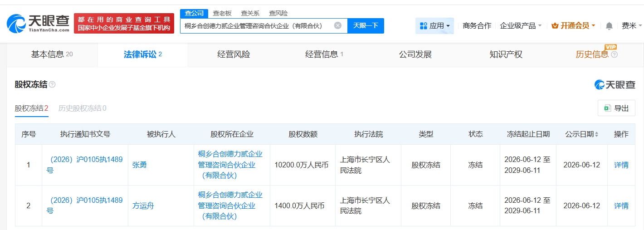644x230 pixels.
Task: Open case number link in row 1
Action: tap(84, 165)
